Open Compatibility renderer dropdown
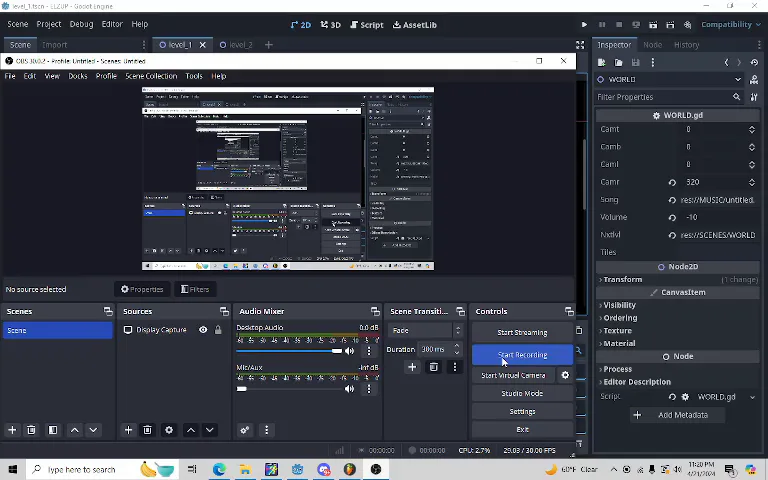This screenshot has height=480, width=768. (x=731, y=24)
